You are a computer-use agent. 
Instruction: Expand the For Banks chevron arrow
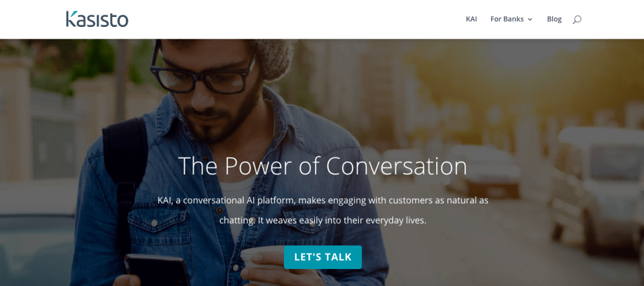[530, 19]
